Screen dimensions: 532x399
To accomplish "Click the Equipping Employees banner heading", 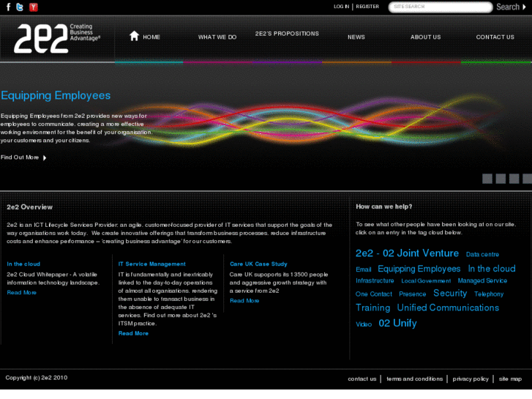I will [56, 95].
